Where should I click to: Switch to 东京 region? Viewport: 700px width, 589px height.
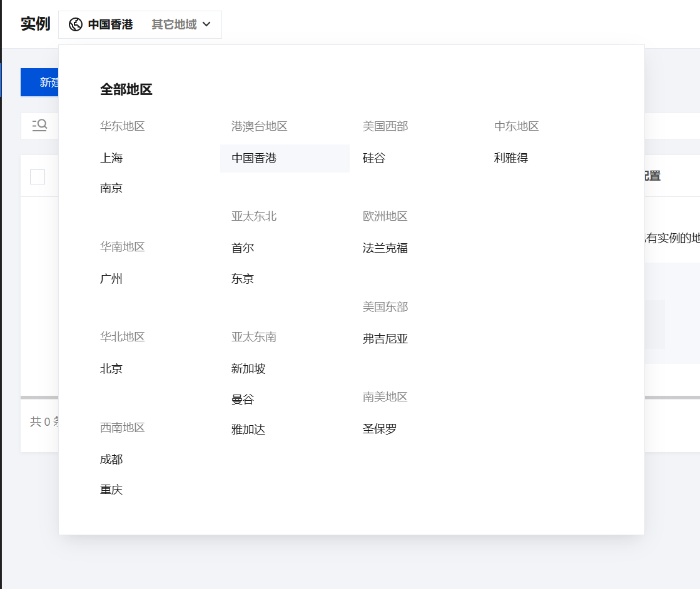pos(243,279)
